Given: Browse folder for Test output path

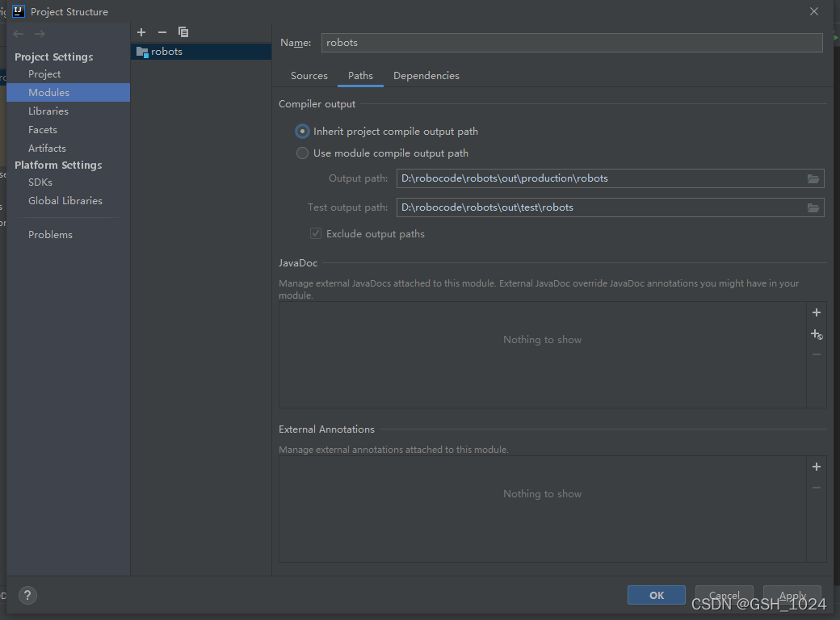Looking at the screenshot, I should click(813, 207).
